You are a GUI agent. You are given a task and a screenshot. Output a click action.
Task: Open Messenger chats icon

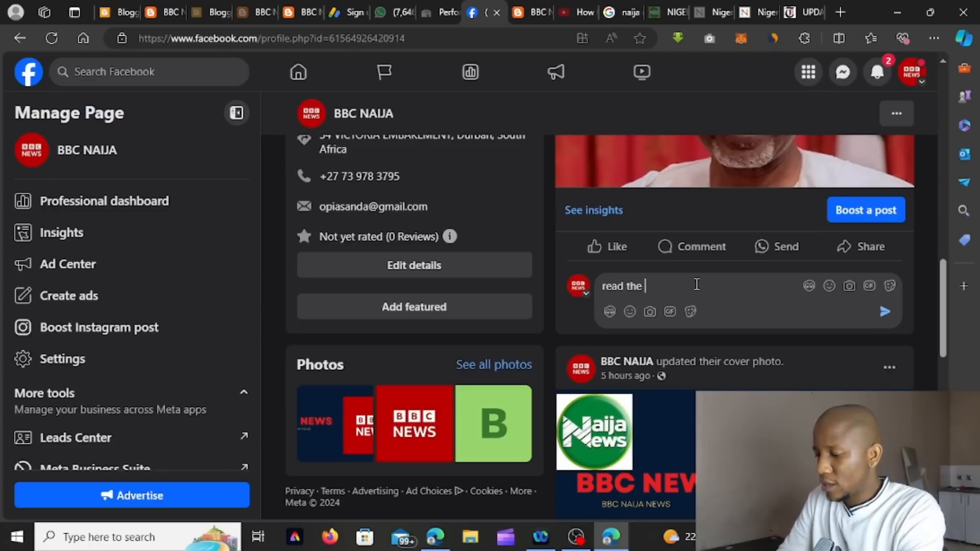[843, 72]
